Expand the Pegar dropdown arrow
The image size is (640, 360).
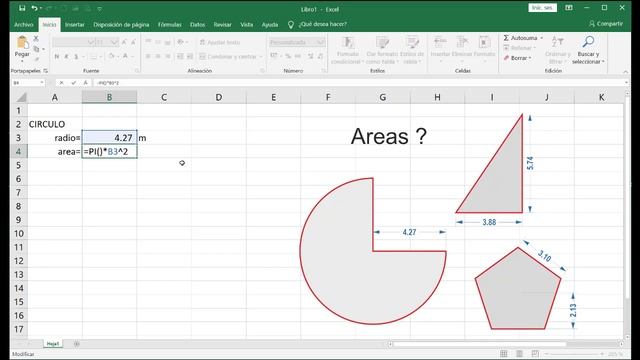click(x=22, y=61)
